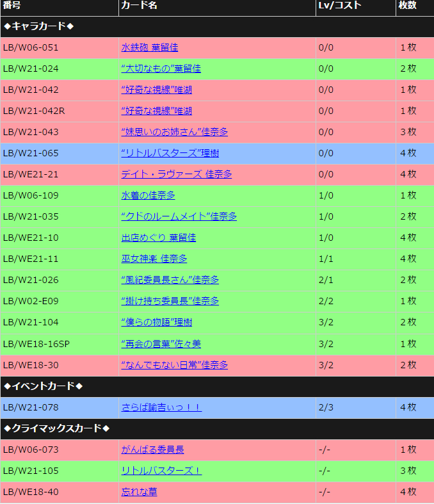Select card number LB/W21-043

tap(31, 133)
